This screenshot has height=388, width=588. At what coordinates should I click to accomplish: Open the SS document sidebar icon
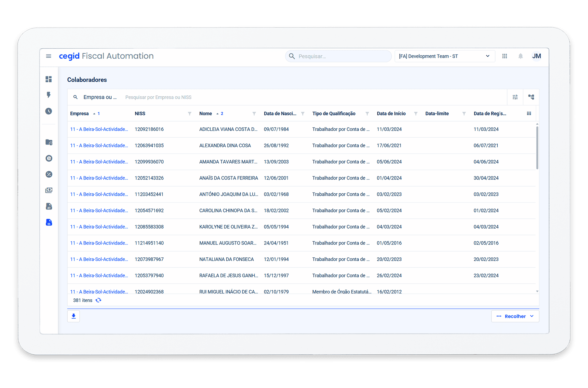[x=49, y=222]
